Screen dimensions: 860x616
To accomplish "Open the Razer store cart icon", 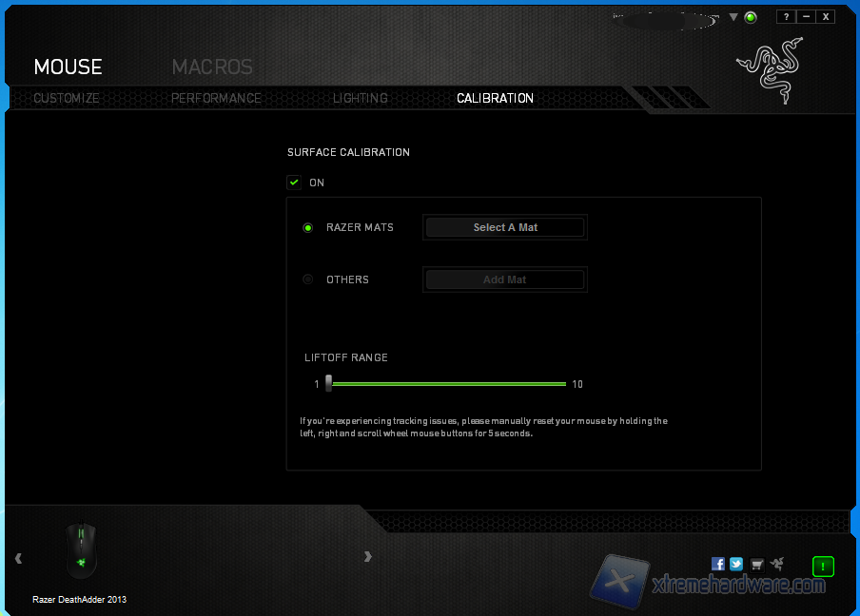I will [757, 564].
